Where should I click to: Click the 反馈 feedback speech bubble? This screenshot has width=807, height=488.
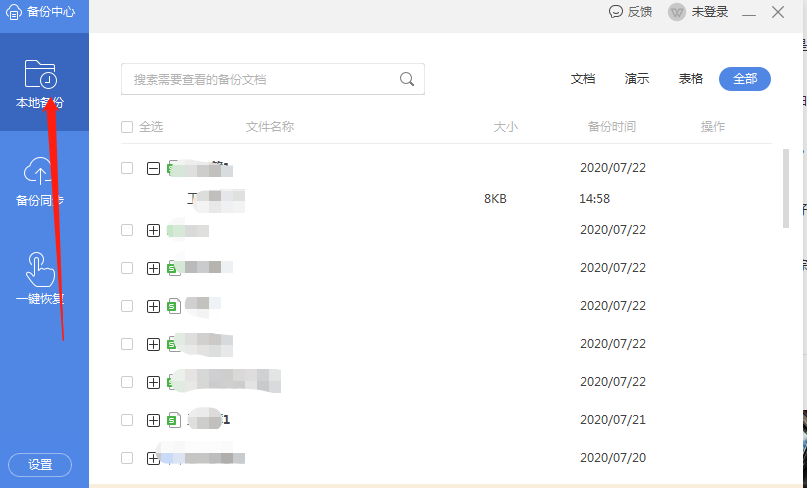pyautogui.click(x=616, y=11)
